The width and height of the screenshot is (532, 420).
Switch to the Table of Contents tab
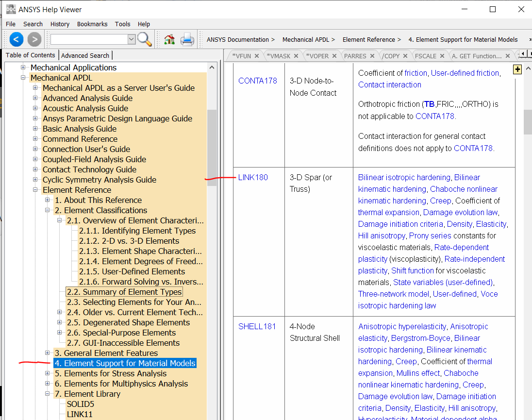pos(30,55)
